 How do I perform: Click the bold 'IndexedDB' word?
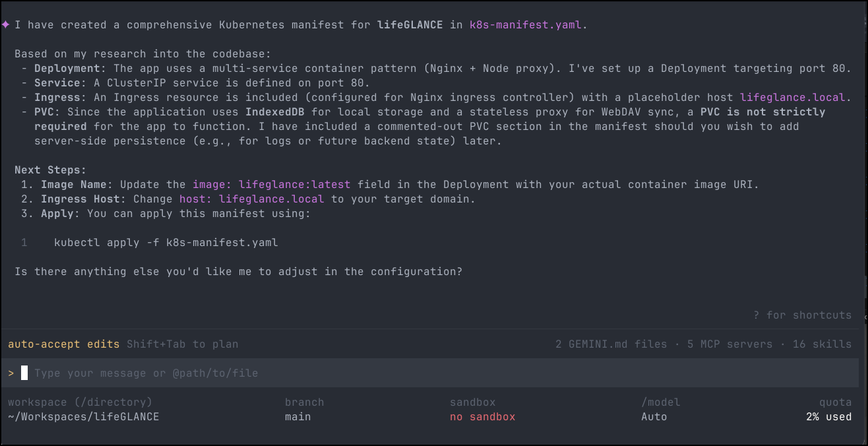click(275, 112)
